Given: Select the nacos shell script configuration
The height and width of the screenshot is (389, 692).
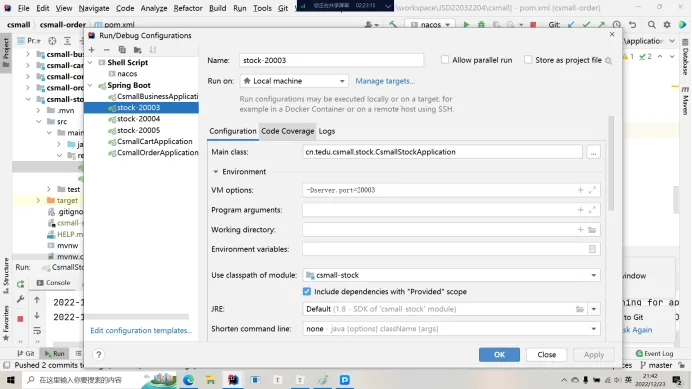Looking at the screenshot, I should (x=127, y=74).
